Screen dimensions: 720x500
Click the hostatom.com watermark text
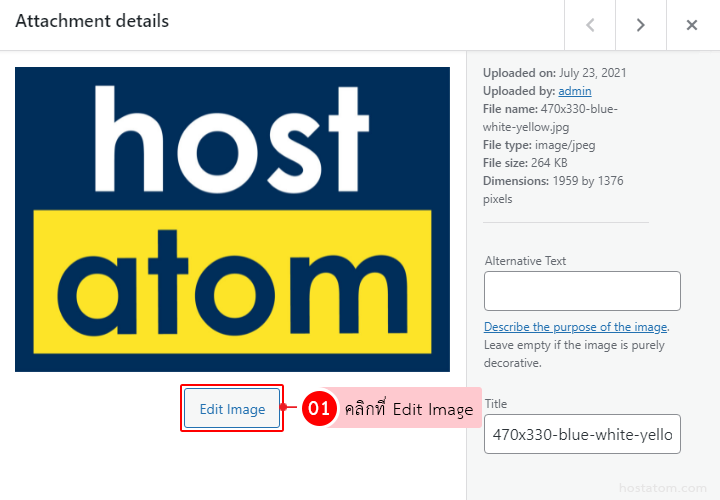coord(663,488)
